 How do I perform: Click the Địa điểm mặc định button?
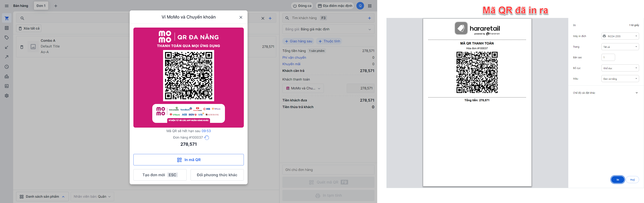click(x=335, y=6)
